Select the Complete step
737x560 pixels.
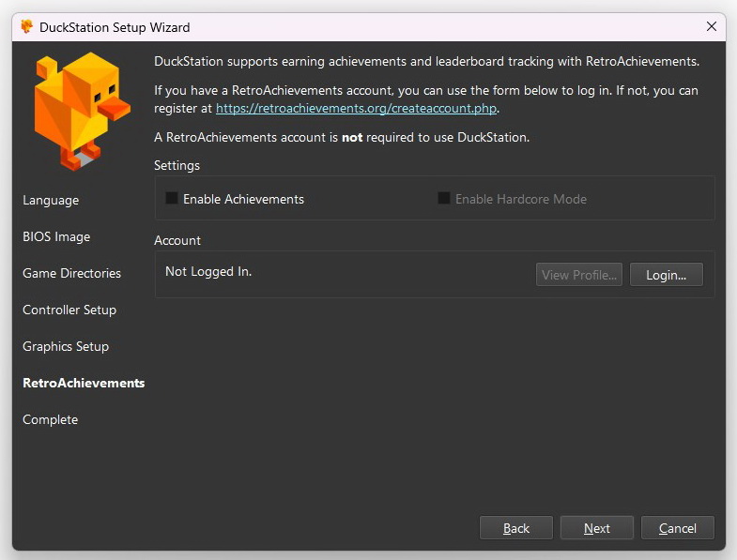click(x=51, y=420)
